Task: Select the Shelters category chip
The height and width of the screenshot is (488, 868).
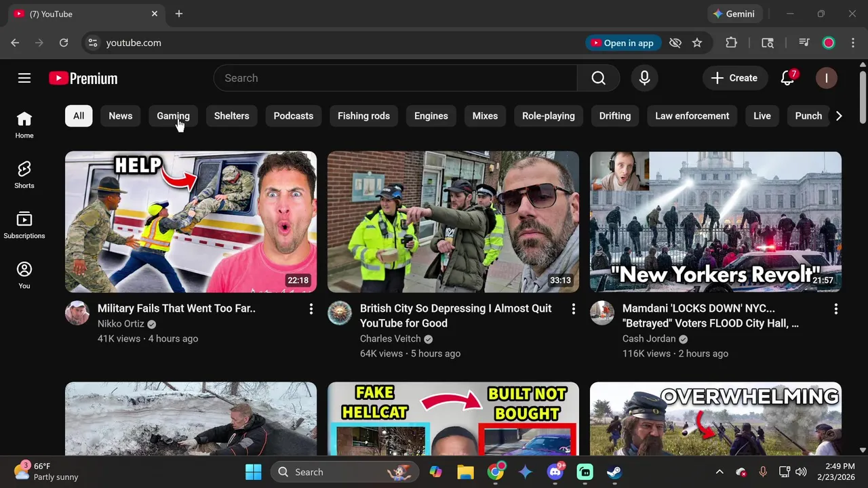Action: click(x=232, y=116)
